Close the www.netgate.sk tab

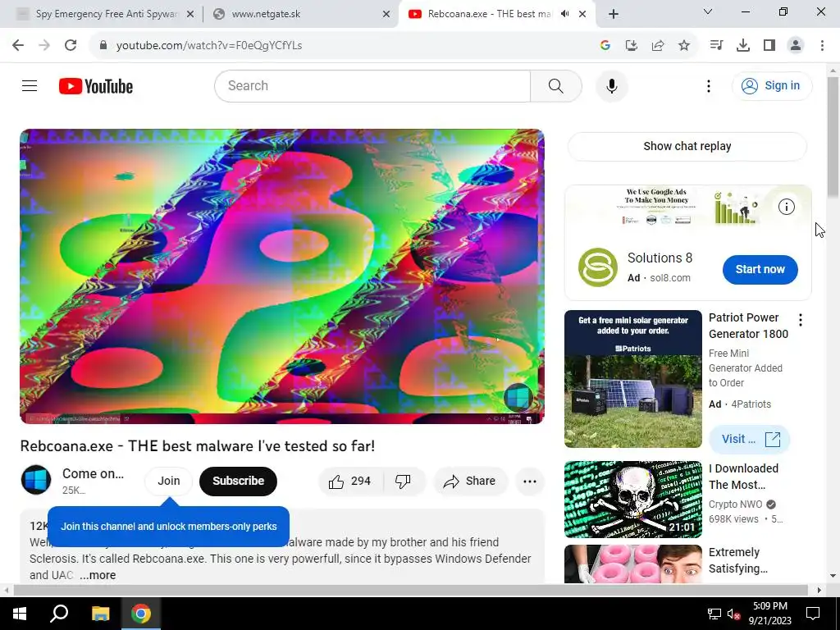point(386,15)
